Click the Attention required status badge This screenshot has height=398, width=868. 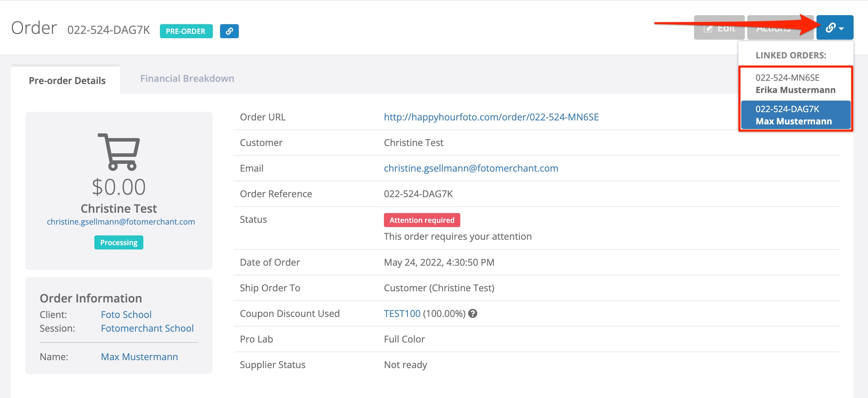[x=422, y=220]
